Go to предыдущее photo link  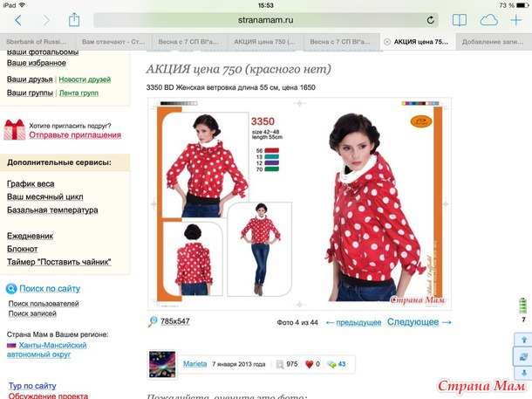pyautogui.click(x=353, y=322)
